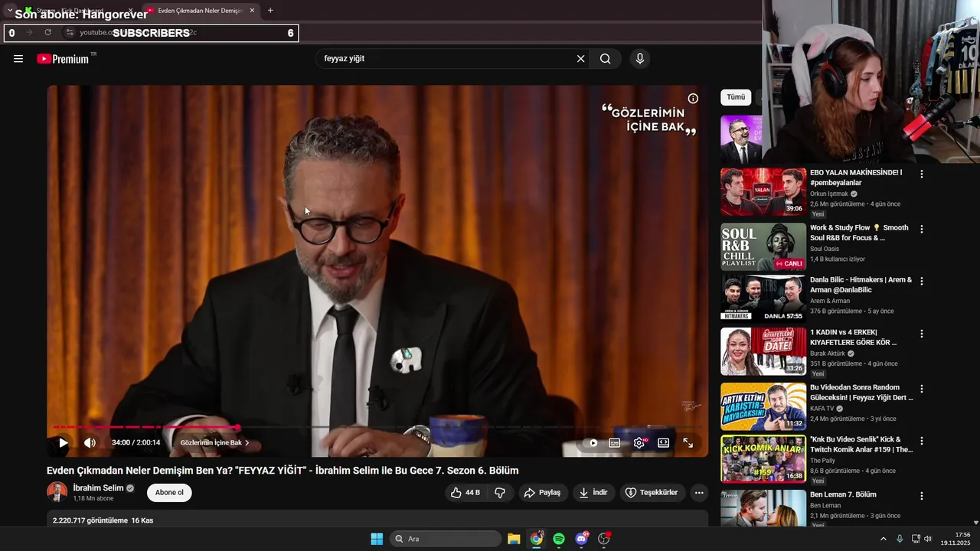Screen dimensions: 980x551
Task: Turn on subtitles in the player
Action: click(x=615, y=442)
